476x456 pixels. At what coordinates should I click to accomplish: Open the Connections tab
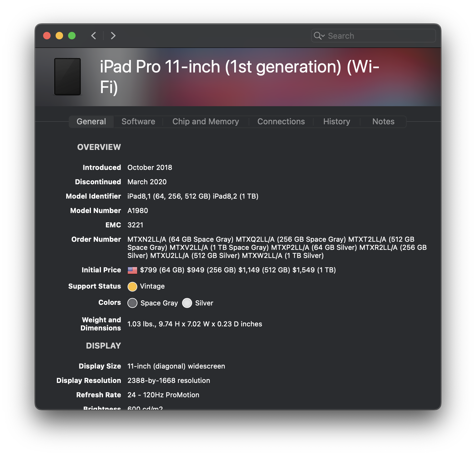[x=281, y=121]
